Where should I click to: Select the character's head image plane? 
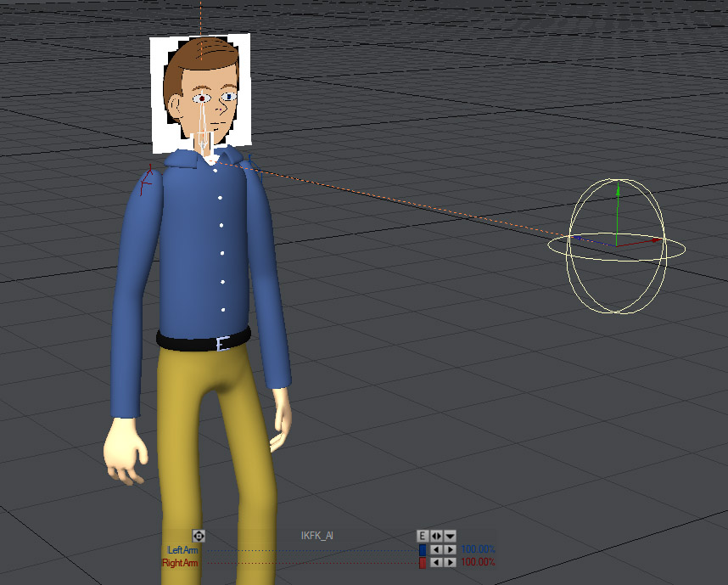(x=200, y=93)
